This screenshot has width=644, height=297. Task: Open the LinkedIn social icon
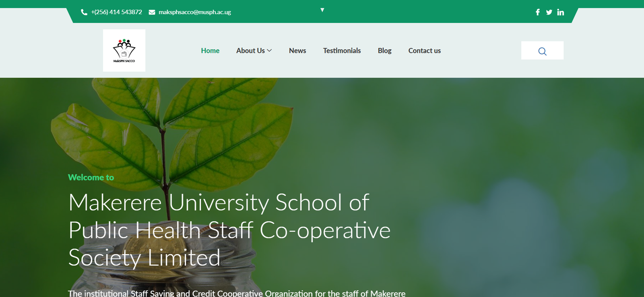tap(561, 12)
